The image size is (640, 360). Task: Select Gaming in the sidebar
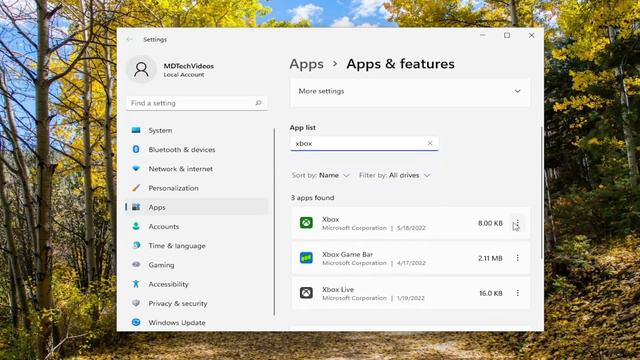[196, 264]
